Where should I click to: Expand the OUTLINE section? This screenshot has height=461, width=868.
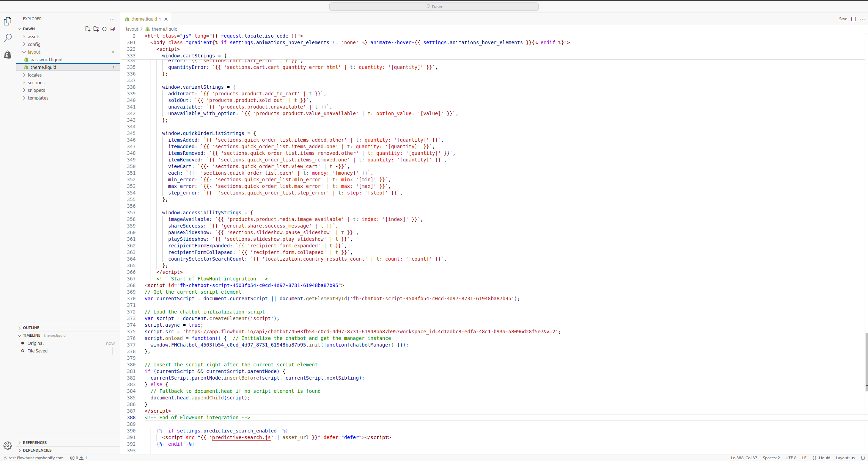31,327
